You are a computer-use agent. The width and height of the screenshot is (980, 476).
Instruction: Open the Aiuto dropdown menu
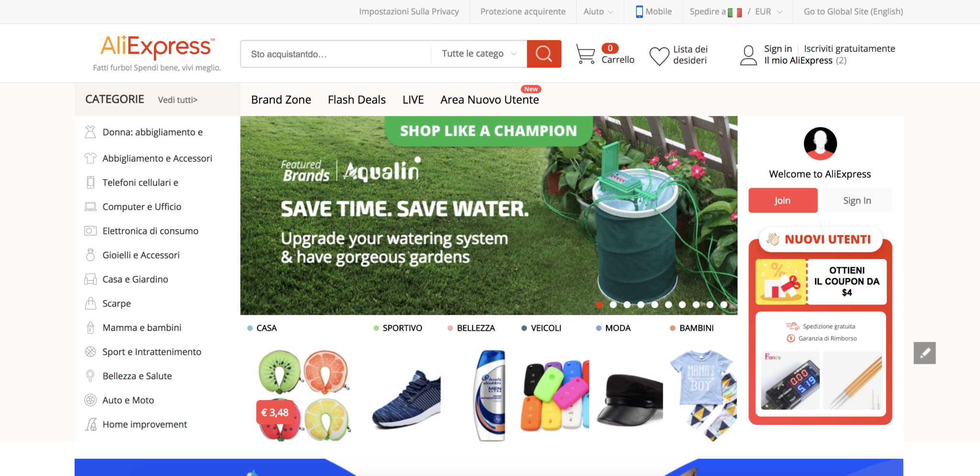coord(598,11)
